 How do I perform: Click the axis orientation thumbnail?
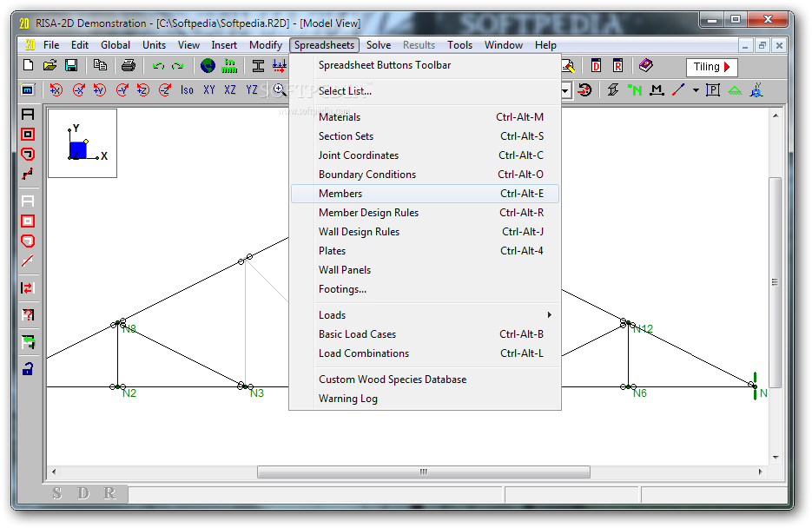coord(83,143)
